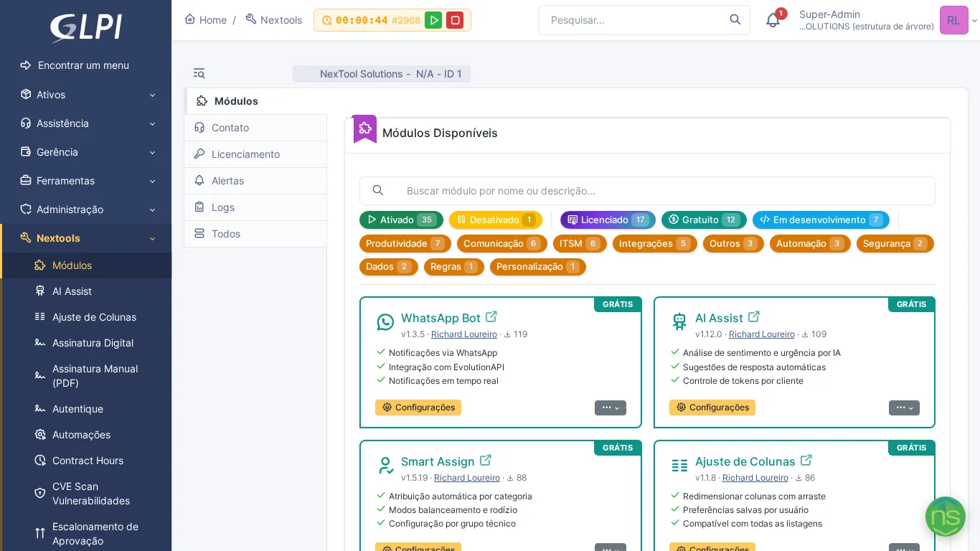The height and width of the screenshot is (551, 980).
Task: Switch to the Logs tab
Action: point(255,207)
